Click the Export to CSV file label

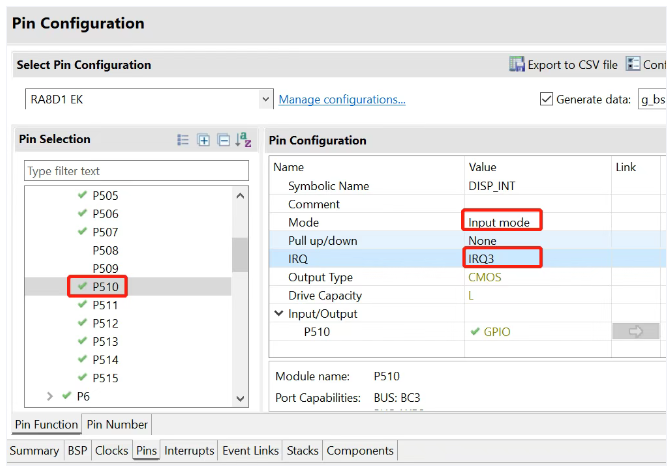pos(573,65)
